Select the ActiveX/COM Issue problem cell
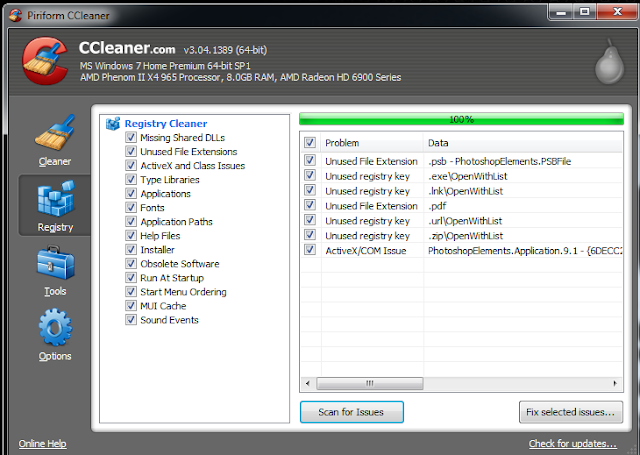Image resolution: width=640 pixels, height=455 pixels. click(366, 251)
